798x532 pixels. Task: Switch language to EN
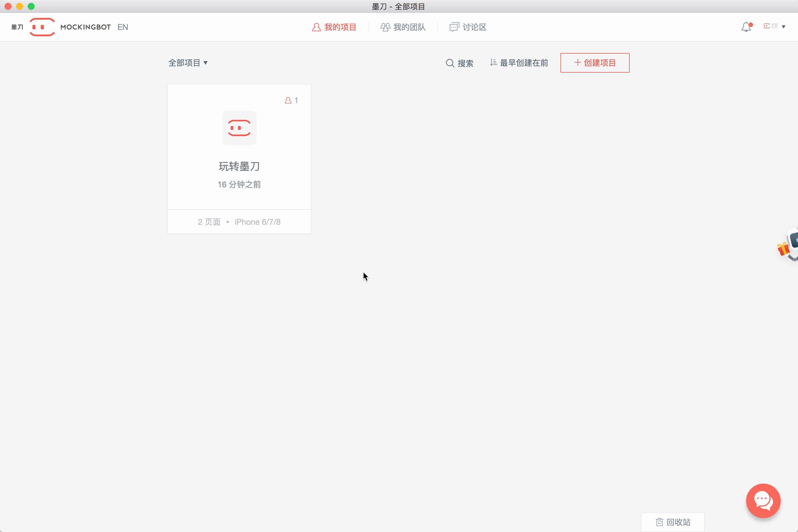(123, 27)
